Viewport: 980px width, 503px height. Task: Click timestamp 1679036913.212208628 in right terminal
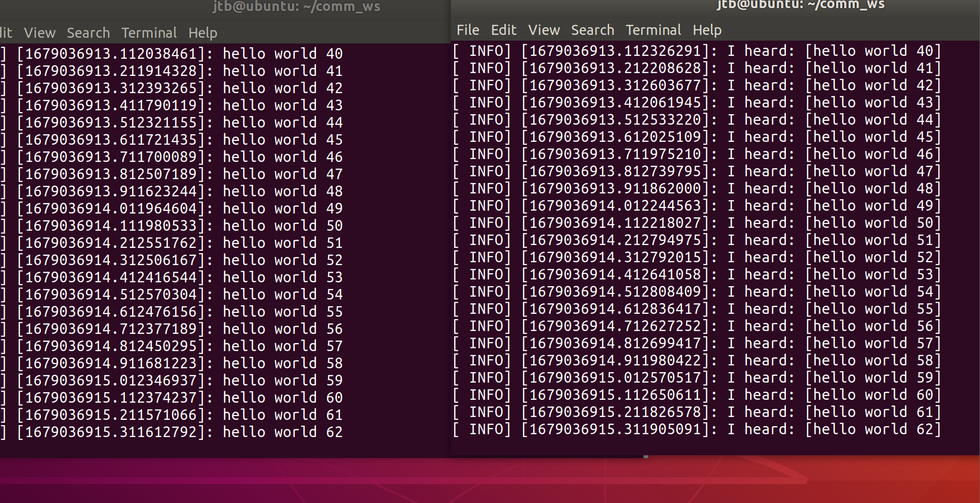pos(615,68)
